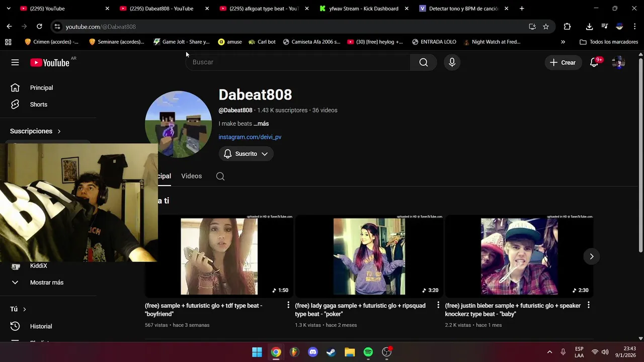Open the instagram.com/deivi_pv link
The image size is (644, 362).
[x=250, y=137]
